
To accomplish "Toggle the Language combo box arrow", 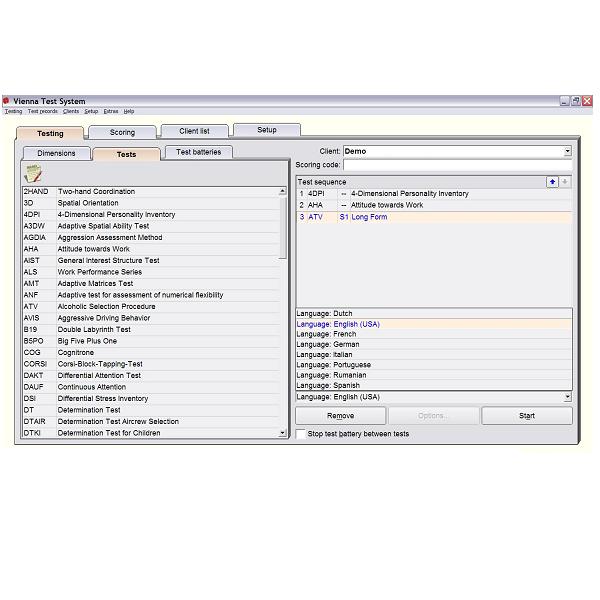I will tap(567, 397).
